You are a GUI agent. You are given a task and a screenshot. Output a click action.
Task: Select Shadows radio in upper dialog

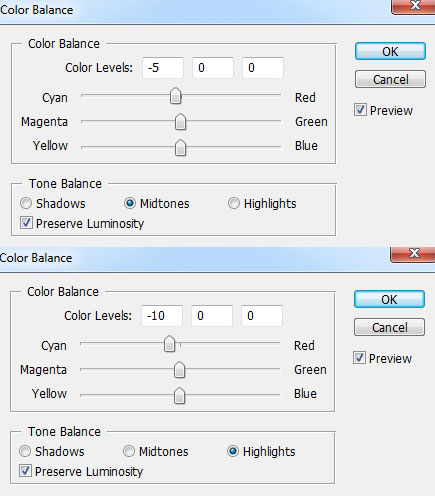tap(26, 203)
